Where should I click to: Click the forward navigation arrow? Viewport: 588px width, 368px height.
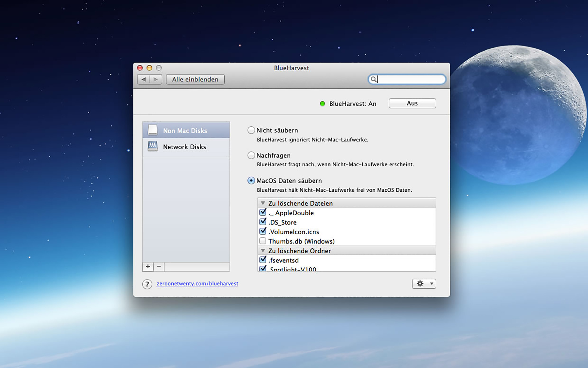point(156,79)
